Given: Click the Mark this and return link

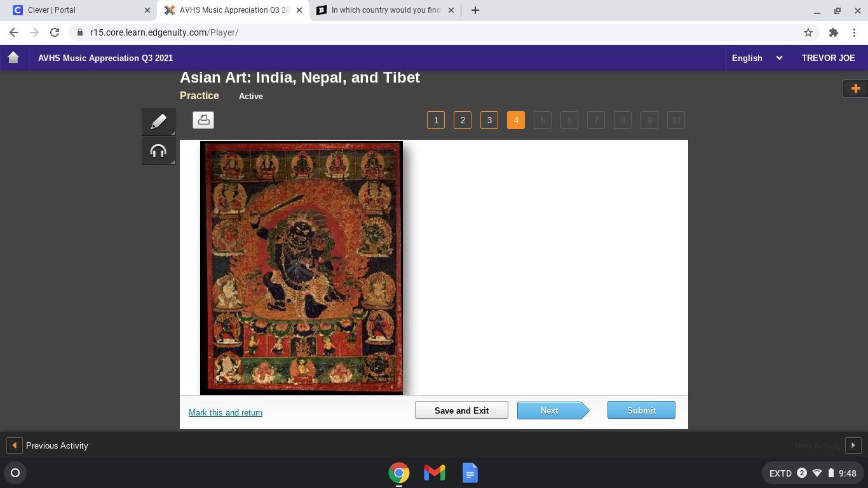Looking at the screenshot, I should click(x=226, y=412).
